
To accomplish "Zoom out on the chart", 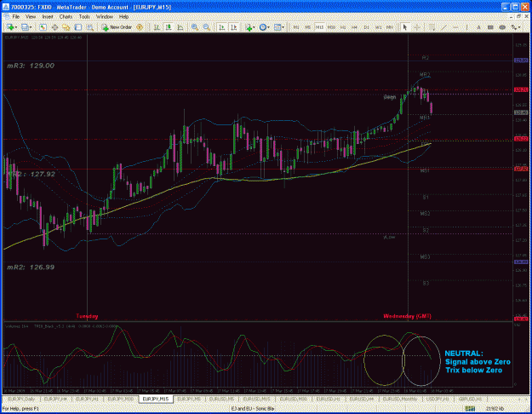I will (206, 27).
